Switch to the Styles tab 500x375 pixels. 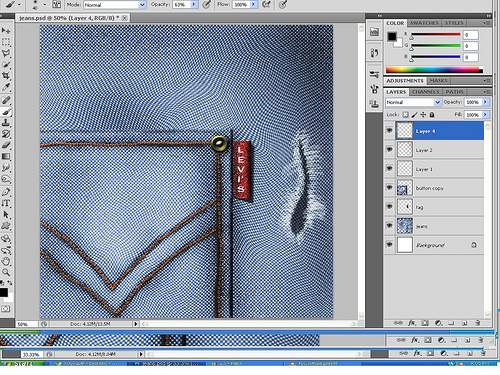[x=454, y=23]
